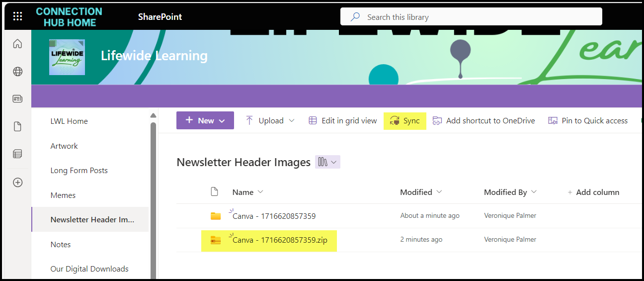This screenshot has height=281, width=644.
Task: Open Artwork in the left navigation
Action: 64,146
